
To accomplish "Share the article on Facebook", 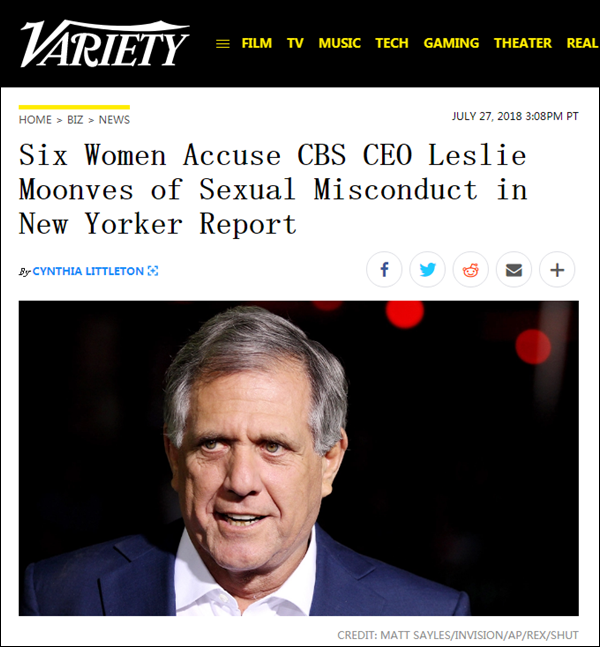I will click(384, 270).
